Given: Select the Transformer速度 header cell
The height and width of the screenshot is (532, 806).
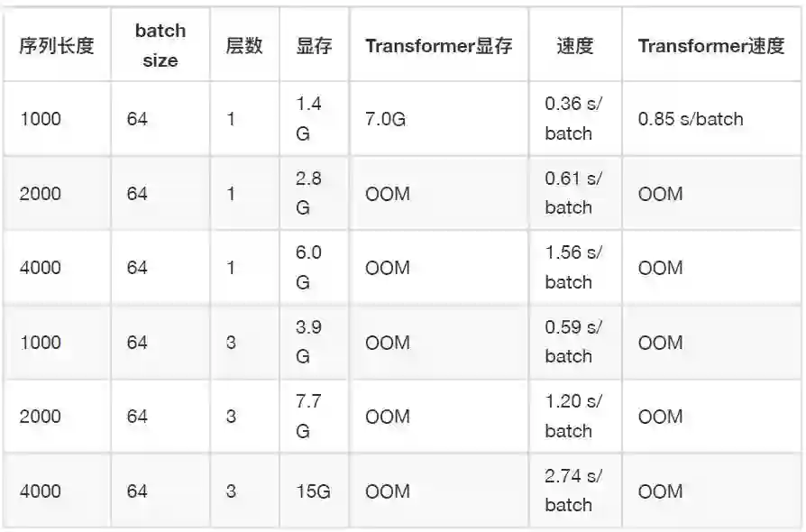Looking at the screenshot, I should 710,46.
